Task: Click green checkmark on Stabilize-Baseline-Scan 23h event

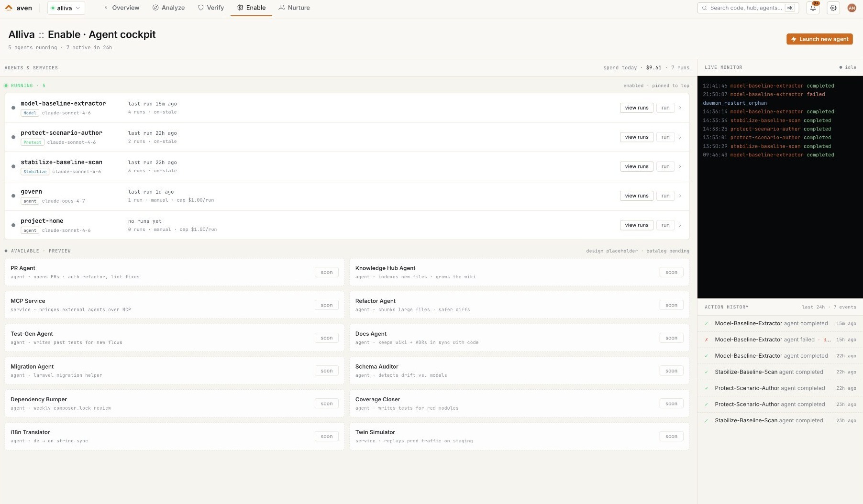Action: (706, 421)
